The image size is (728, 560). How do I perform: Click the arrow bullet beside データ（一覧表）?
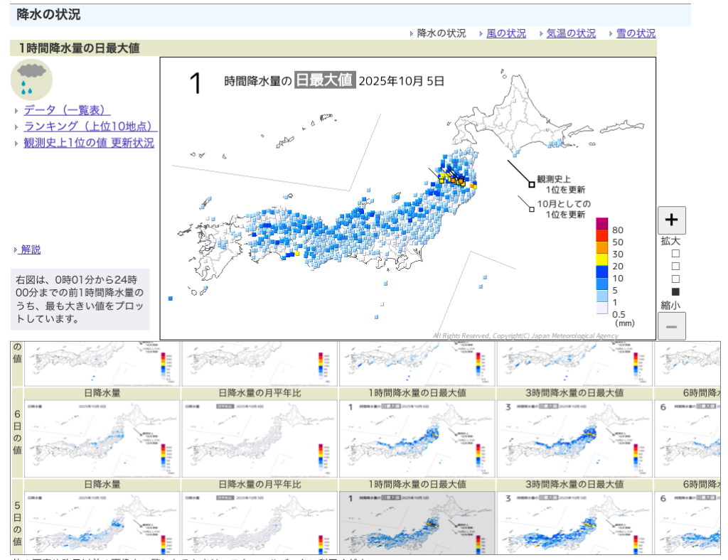coord(17,111)
